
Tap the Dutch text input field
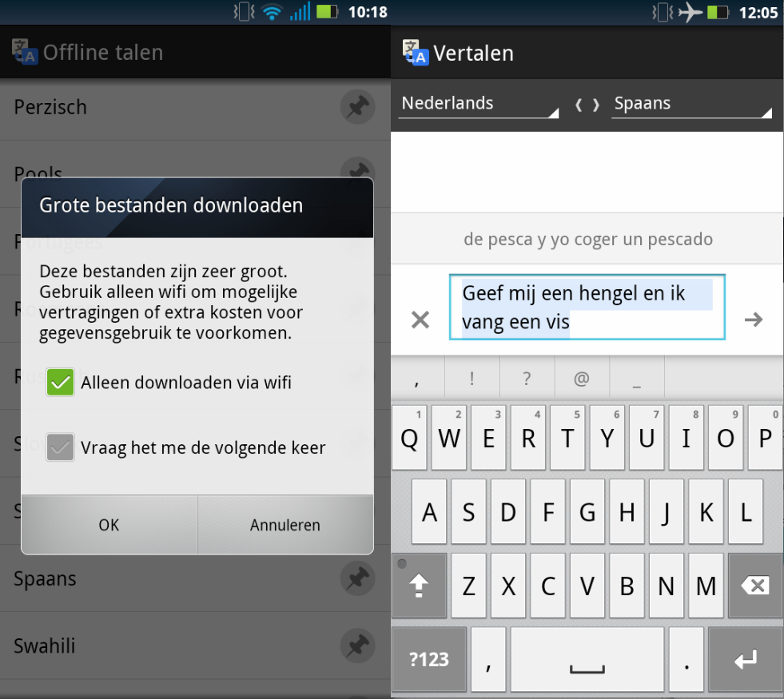click(x=587, y=308)
